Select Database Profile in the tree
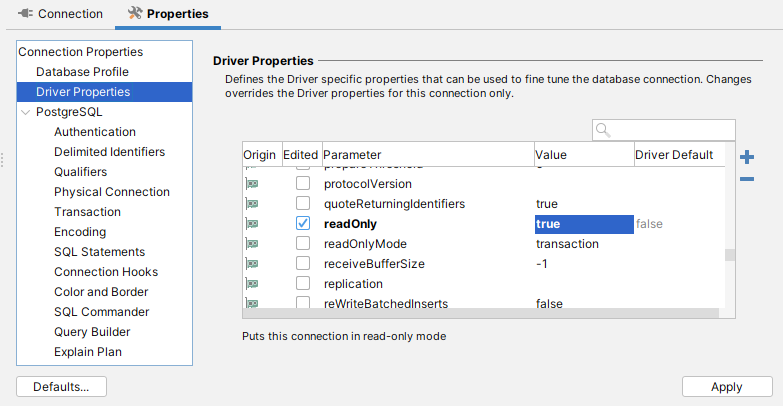This screenshot has width=783, height=406. tap(82, 72)
